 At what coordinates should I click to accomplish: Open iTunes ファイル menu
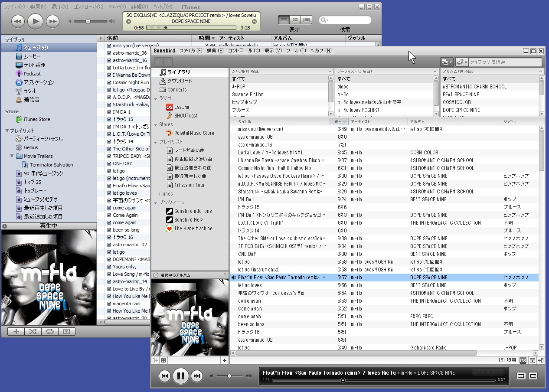tap(14, 7)
